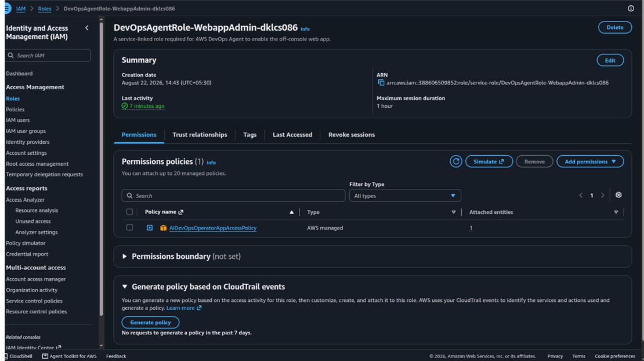The image size is (644, 361).
Task: Expand AIDevOpsOperatorAppAccessPolicy details with plus icon
Action: 150,228
